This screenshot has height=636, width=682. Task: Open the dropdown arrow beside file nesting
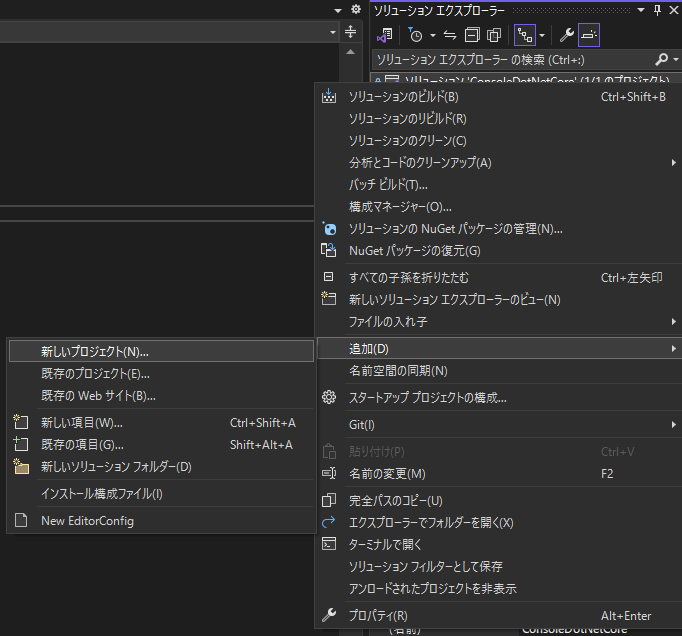pos(542,35)
